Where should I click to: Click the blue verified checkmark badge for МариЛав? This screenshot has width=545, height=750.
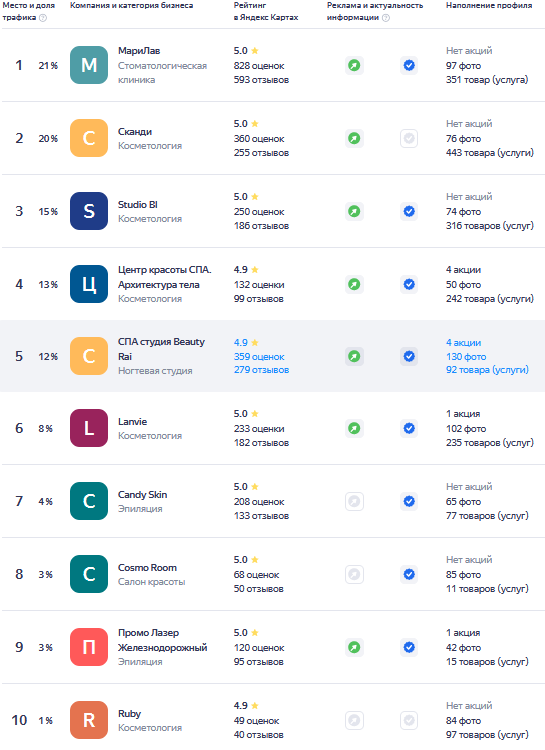(409, 66)
